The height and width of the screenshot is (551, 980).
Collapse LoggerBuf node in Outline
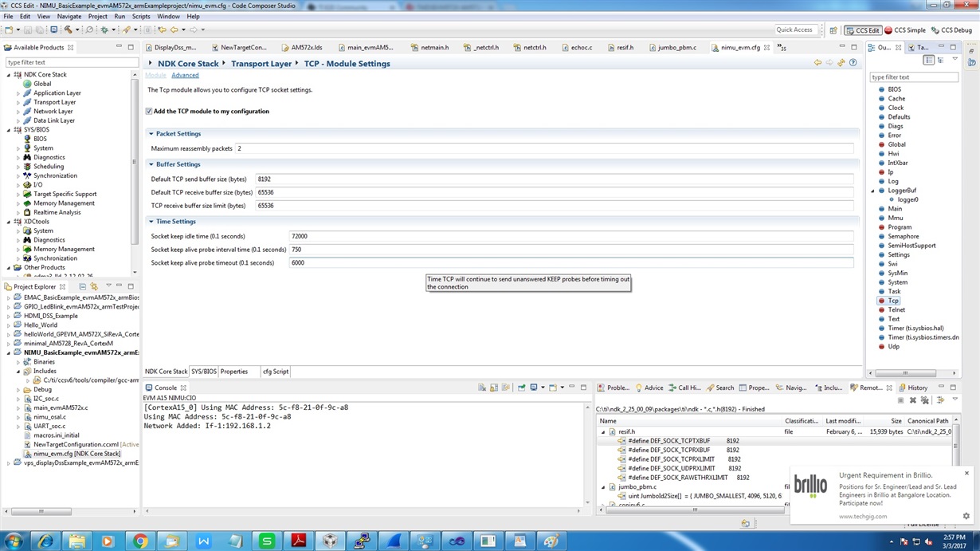tap(872, 191)
